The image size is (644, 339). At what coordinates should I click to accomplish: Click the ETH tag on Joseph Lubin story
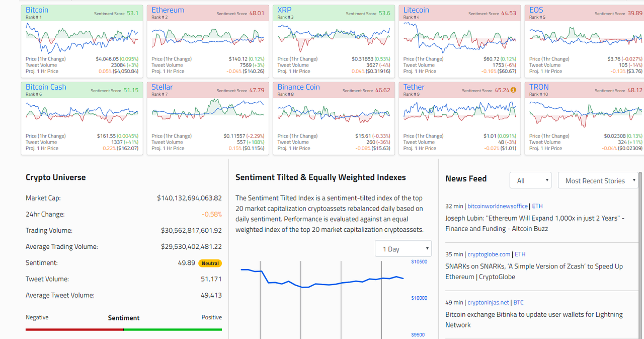point(537,206)
